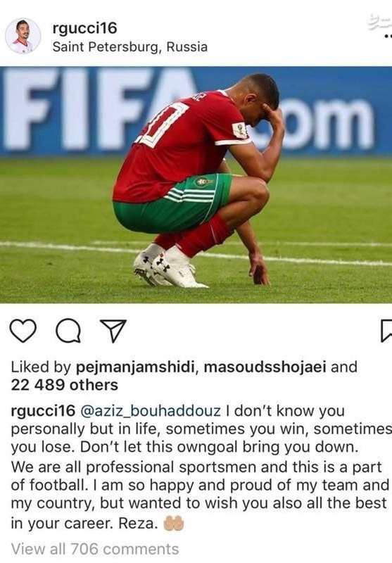Tap the posted photo of crouching player
This screenshot has width=392, height=563.
click(196, 185)
